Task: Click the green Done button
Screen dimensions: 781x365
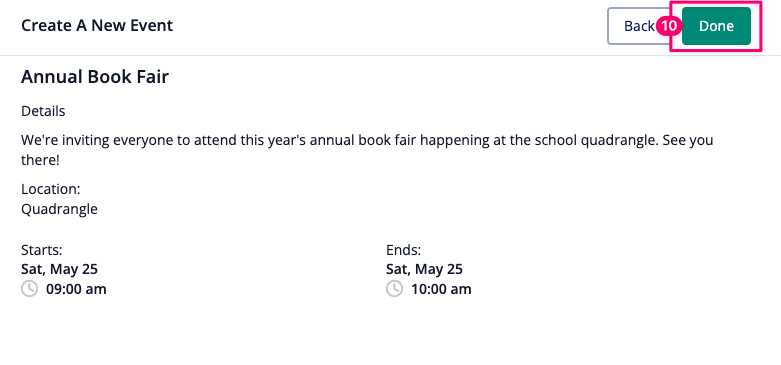Action: coord(716,26)
